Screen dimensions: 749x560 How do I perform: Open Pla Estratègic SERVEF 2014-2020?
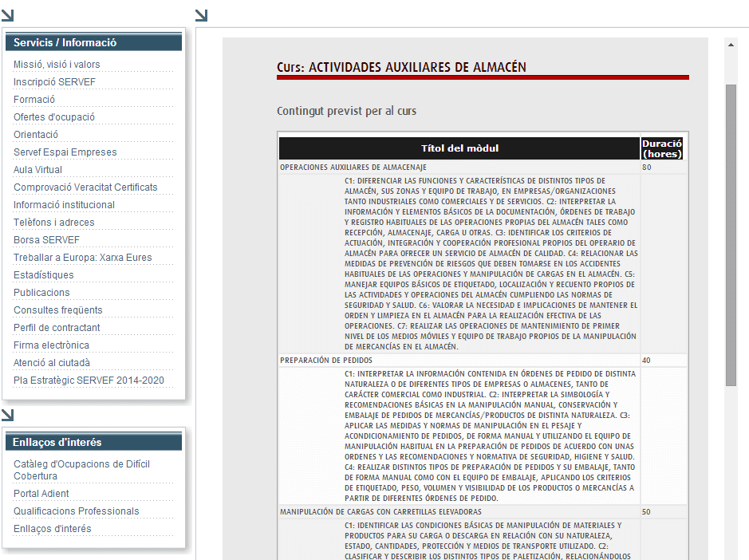89,381
